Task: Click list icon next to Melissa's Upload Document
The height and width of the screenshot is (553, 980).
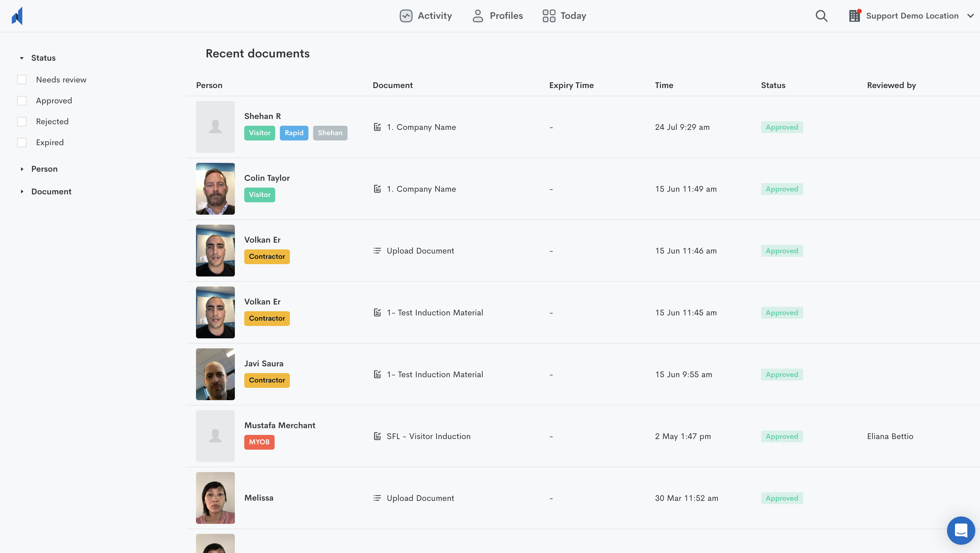Action: pyautogui.click(x=377, y=498)
